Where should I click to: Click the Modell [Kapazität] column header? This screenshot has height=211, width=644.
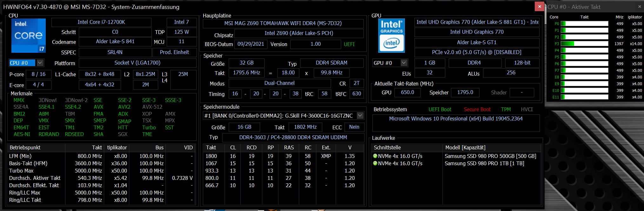(x=492, y=147)
